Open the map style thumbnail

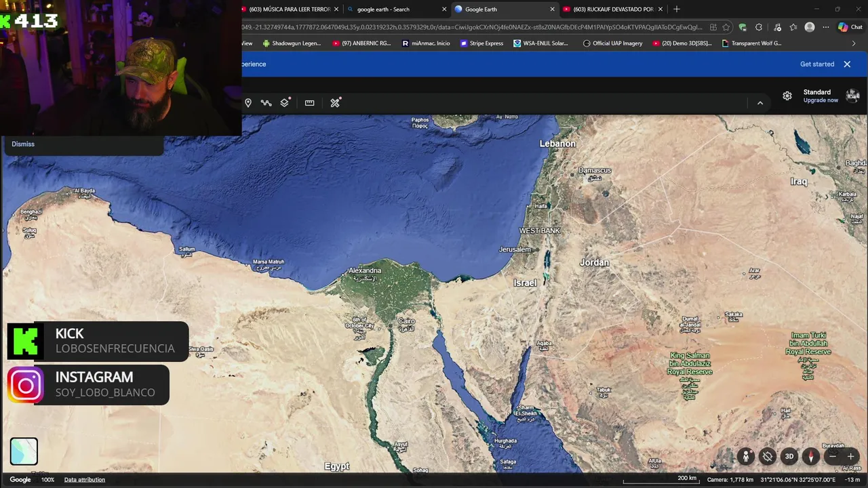[24, 451]
